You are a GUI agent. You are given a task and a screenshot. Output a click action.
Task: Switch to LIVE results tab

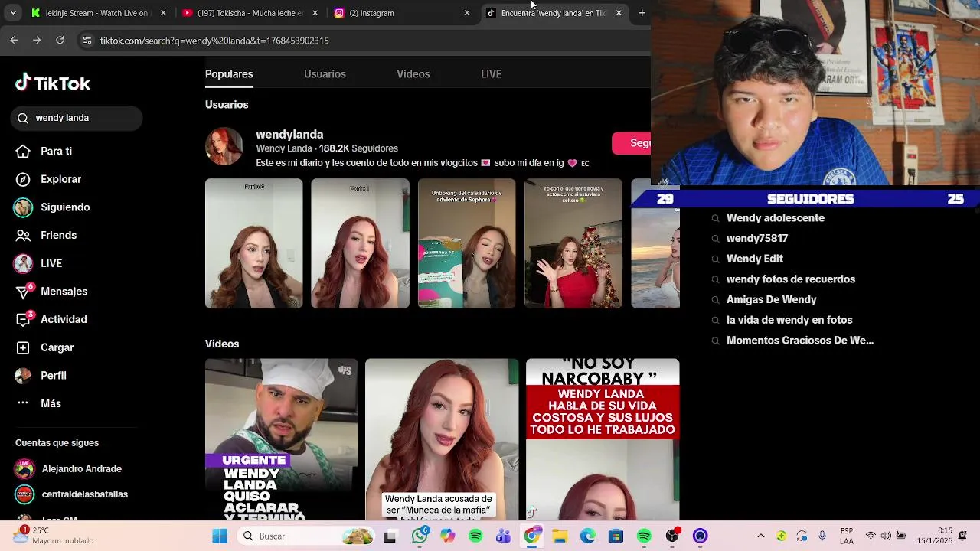492,74
